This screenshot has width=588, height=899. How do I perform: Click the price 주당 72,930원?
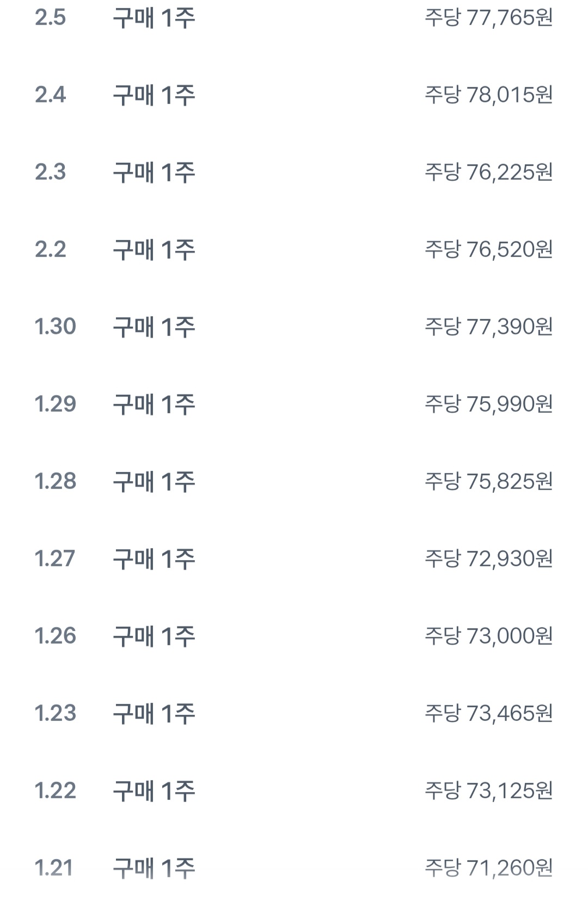pos(488,559)
